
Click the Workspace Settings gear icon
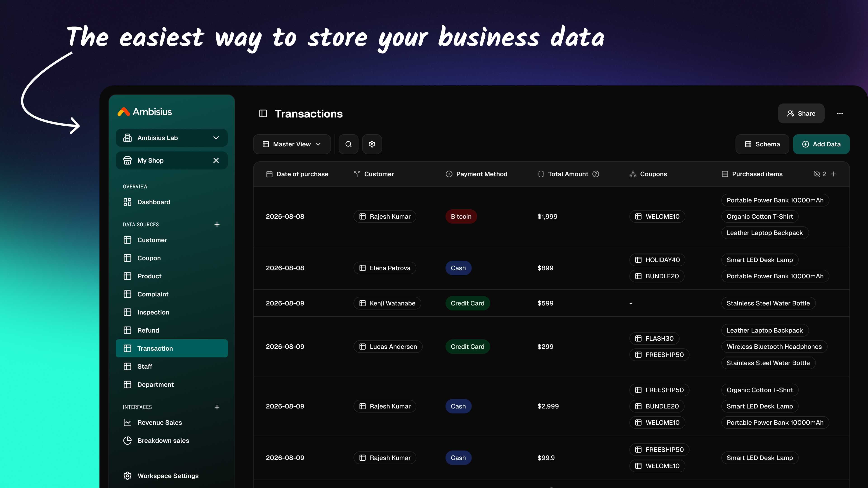[127, 476]
